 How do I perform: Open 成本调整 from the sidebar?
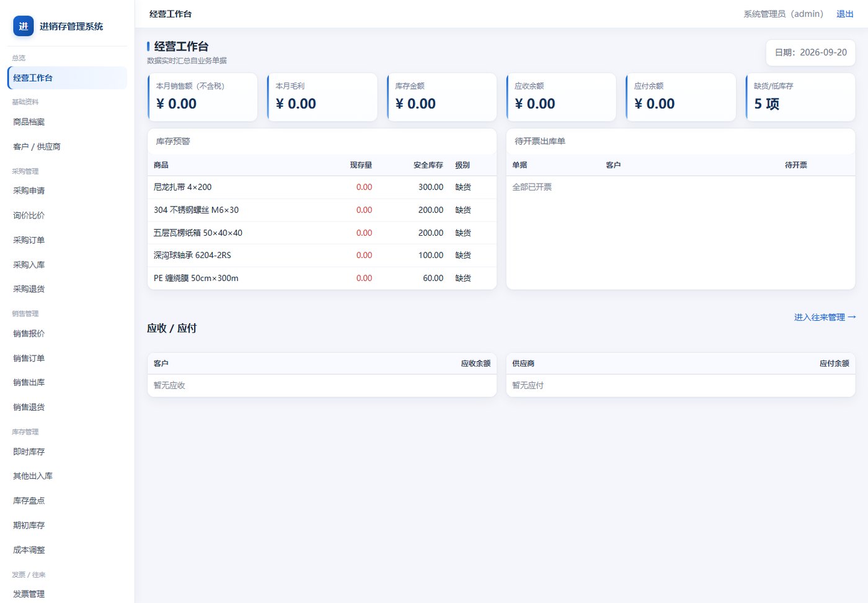click(x=67, y=550)
